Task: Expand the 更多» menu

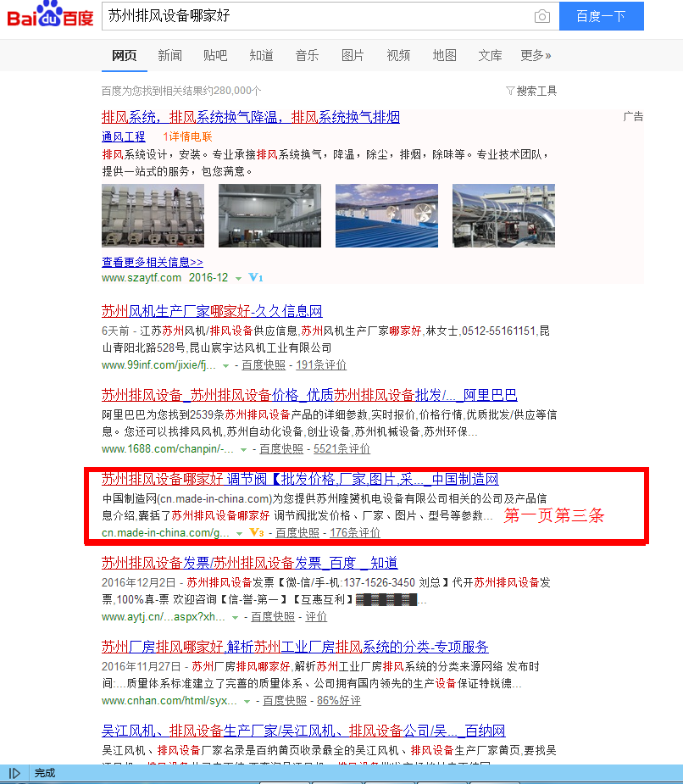Action: pyautogui.click(x=536, y=55)
